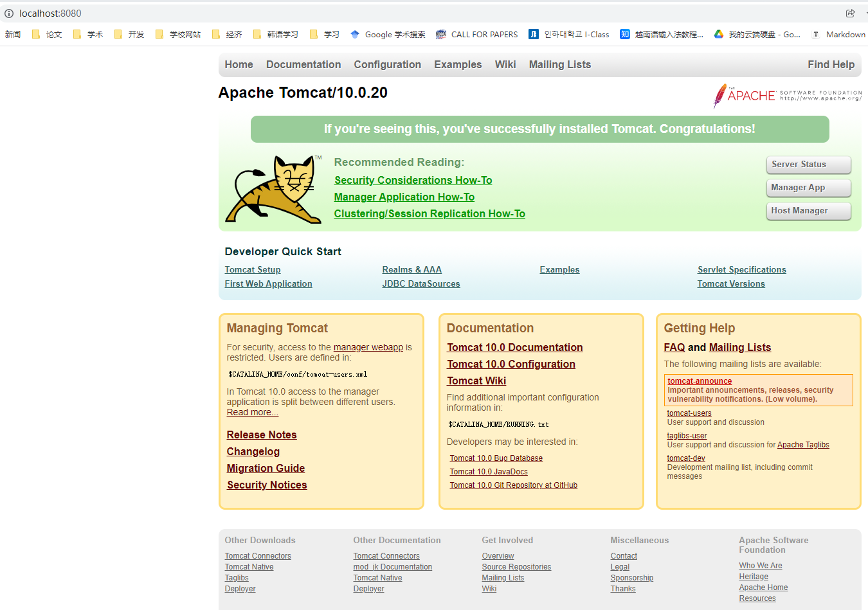
Task: Click Find Help in the nav bar
Action: [831, 64]
